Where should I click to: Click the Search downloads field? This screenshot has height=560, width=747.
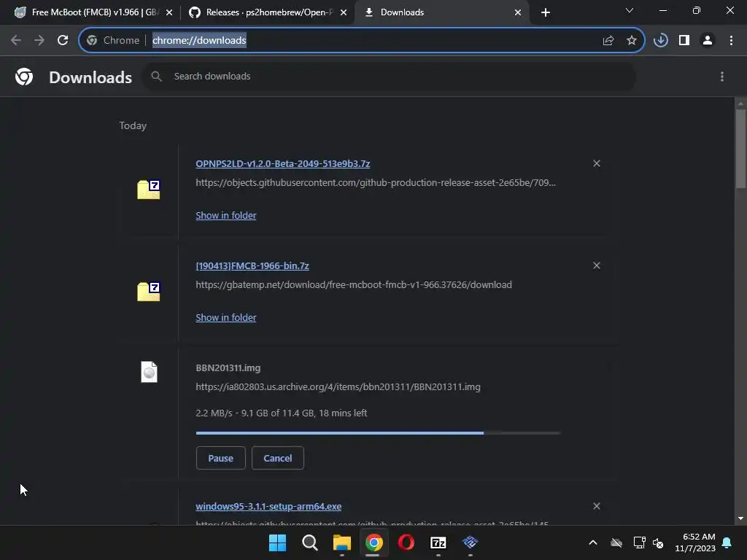click(x=389, y=76)
